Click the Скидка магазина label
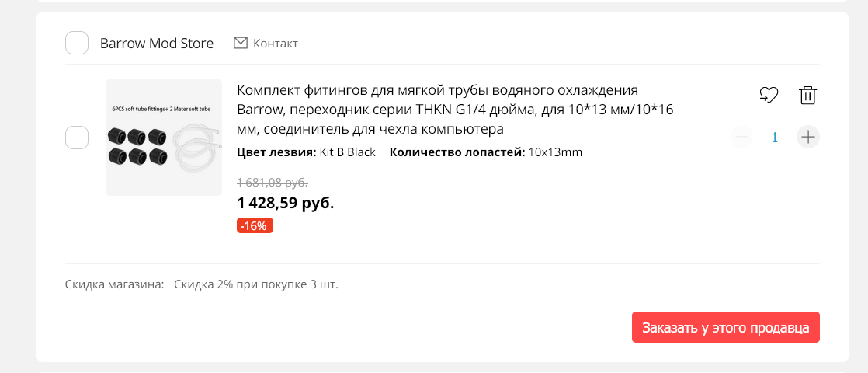The height and width of the screenshot is (373, 868). (x=115, y=284)
